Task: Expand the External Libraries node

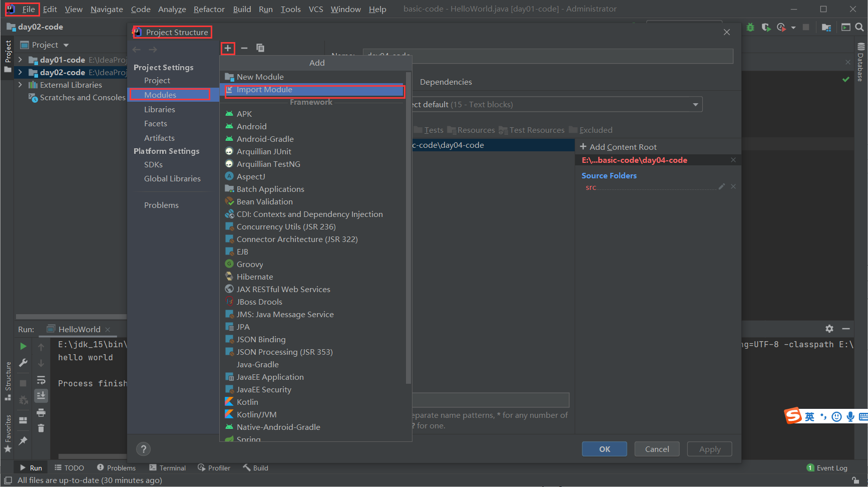Action: [20, 85]
